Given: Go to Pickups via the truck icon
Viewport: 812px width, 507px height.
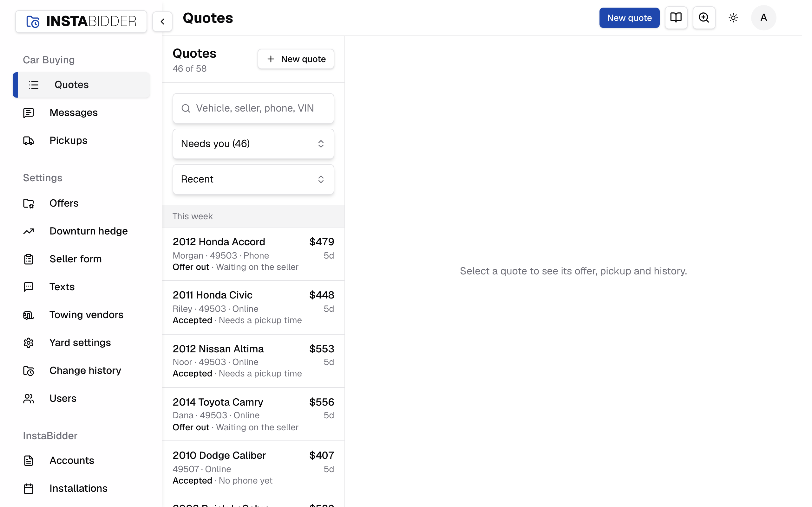Looking at the screenshot, I should 29,140.
